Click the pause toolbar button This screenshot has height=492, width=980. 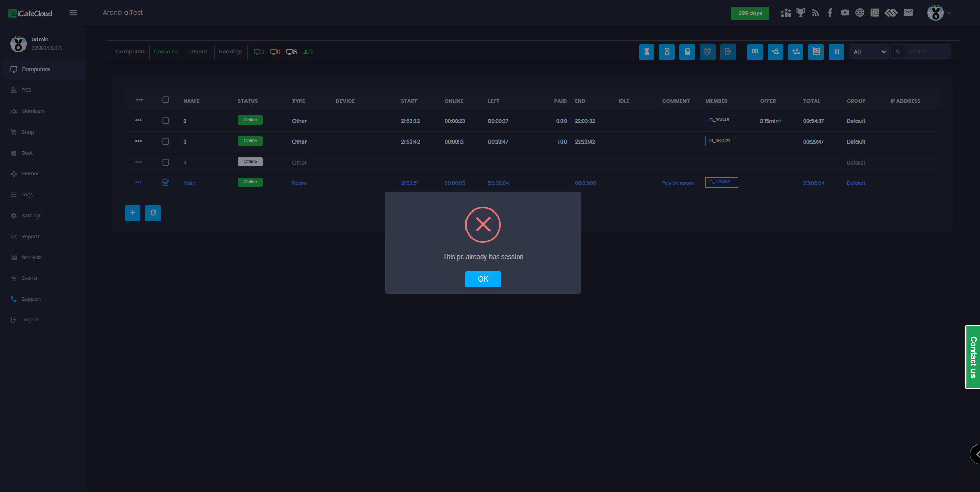pyautogui.click(x=836, y=52)
